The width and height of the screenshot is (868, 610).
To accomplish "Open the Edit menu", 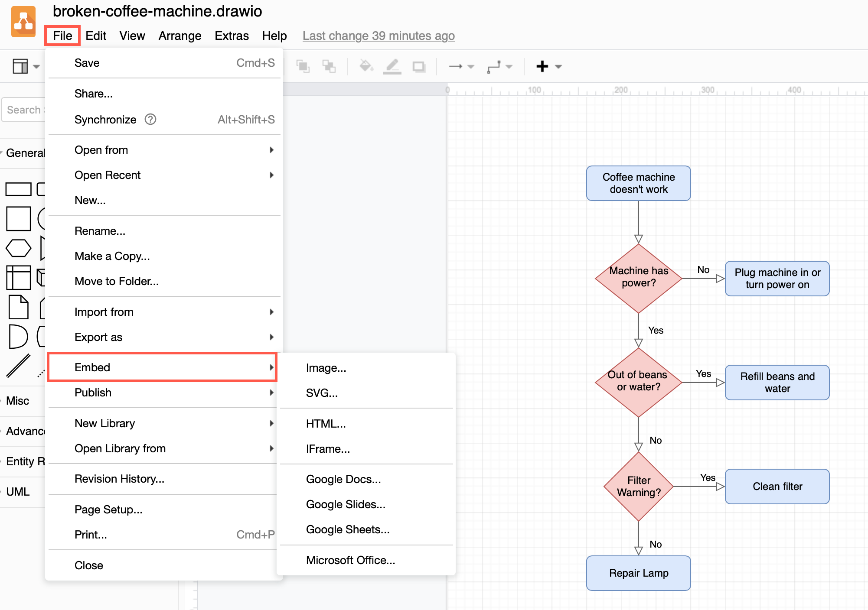I will tap(96, 36).
